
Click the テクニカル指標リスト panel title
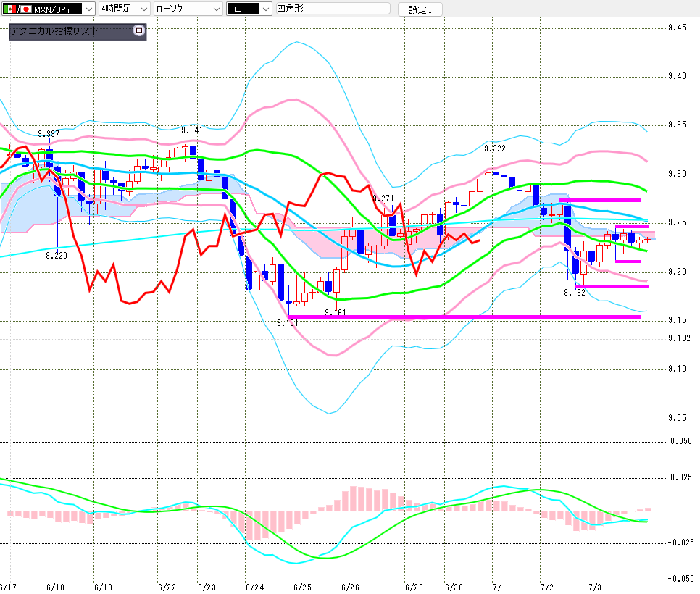coord(54,31)
